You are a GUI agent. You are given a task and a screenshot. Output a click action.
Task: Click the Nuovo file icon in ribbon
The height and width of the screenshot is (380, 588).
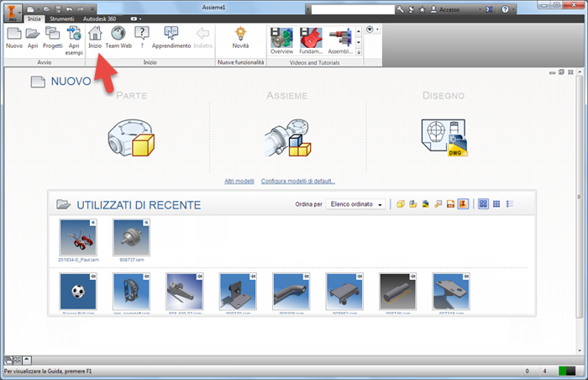click(x=14, y=38)
